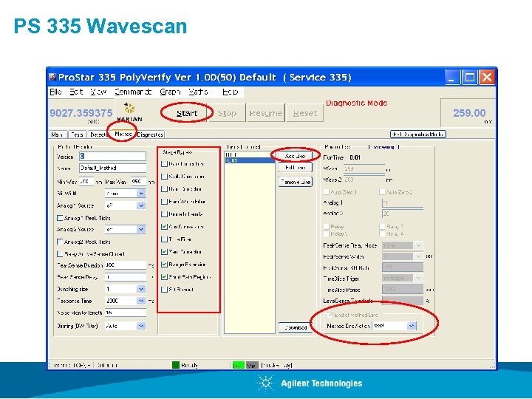This screenshot has height=399, width=532.
Task: Open the Graph menu
Action: click(170, 92)
